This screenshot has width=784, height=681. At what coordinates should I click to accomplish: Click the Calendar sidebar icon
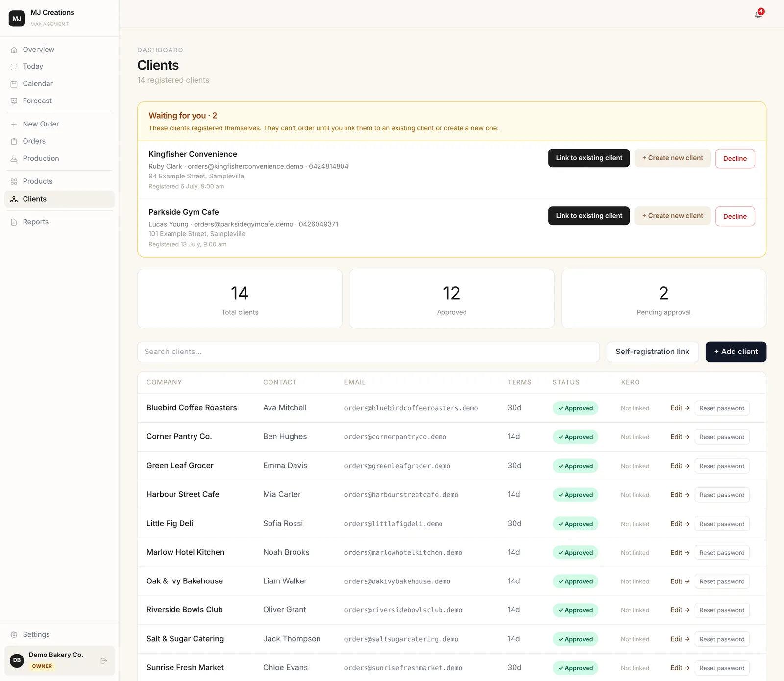click(x=14, y=84)
